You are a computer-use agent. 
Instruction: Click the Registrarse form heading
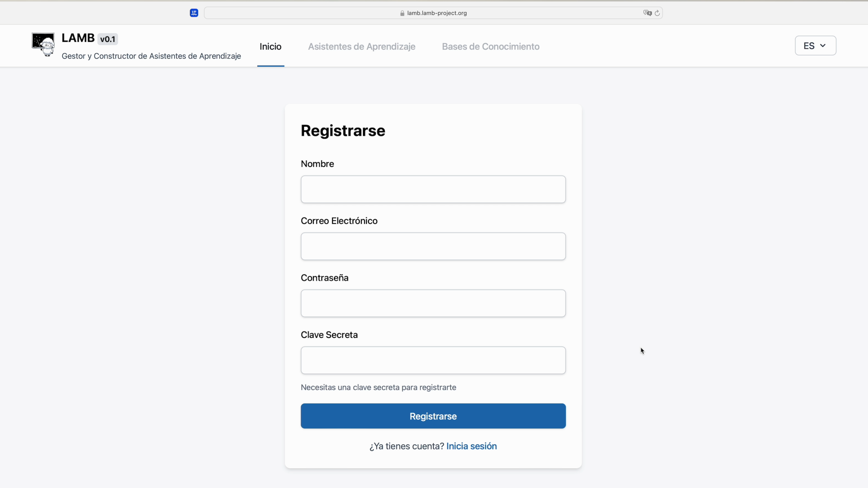[343, 131]
